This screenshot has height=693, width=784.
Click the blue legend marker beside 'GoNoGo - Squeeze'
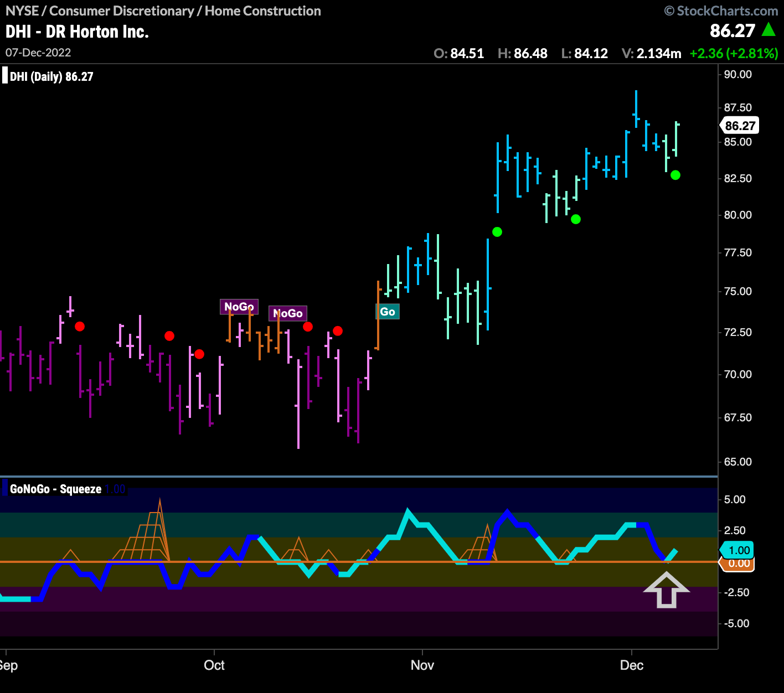click(5, 489)
